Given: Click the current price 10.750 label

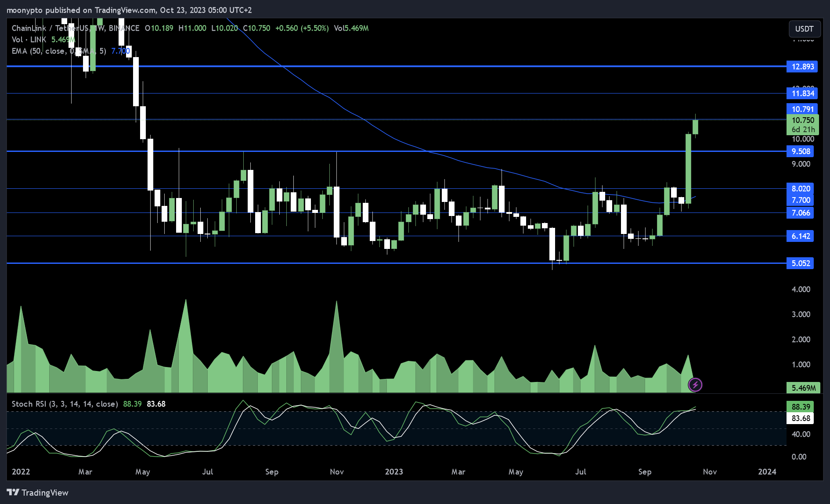Looking at the screenshot, I should pyautogui.click(x=802, y=120).
